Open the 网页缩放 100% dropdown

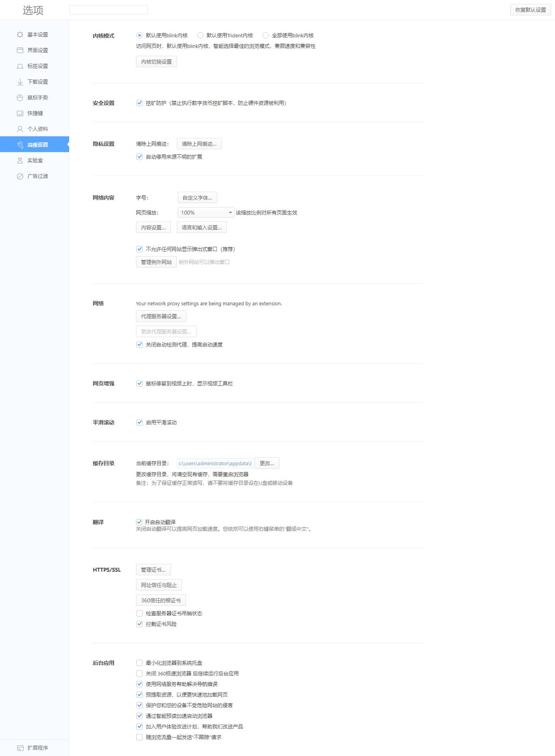206,213
